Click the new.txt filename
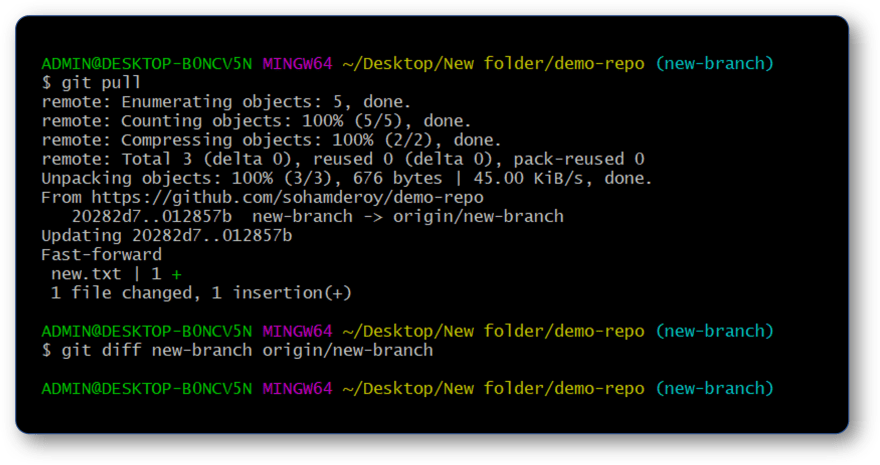This screenshot has width=880, height=465. click(x=86, y=274)
